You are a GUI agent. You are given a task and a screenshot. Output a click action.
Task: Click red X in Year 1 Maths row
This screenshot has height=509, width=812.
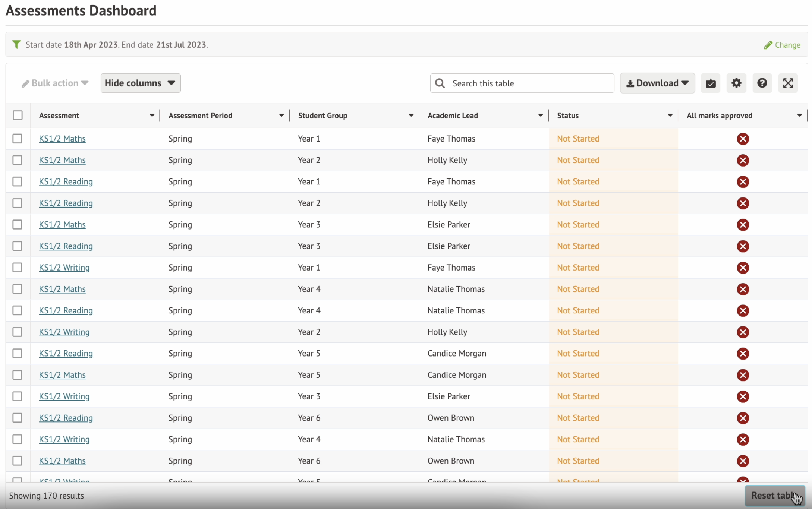pyautogui.click(x=743, y=139)
